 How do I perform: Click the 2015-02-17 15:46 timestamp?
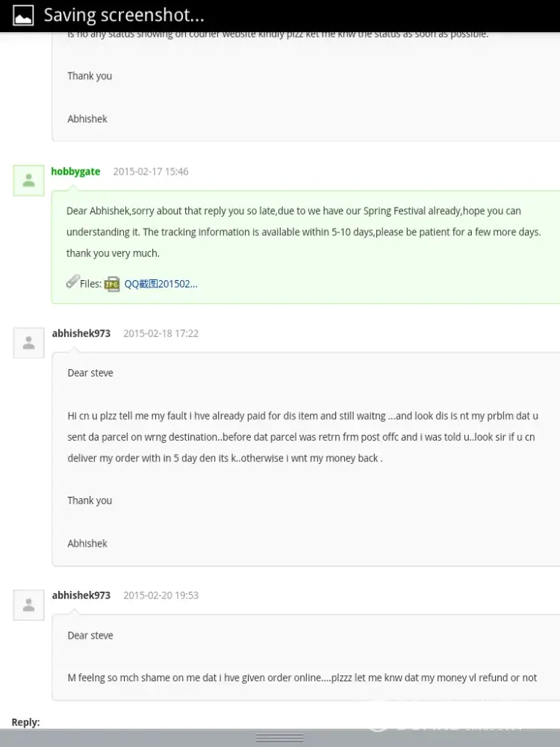(x=151, y=172)
